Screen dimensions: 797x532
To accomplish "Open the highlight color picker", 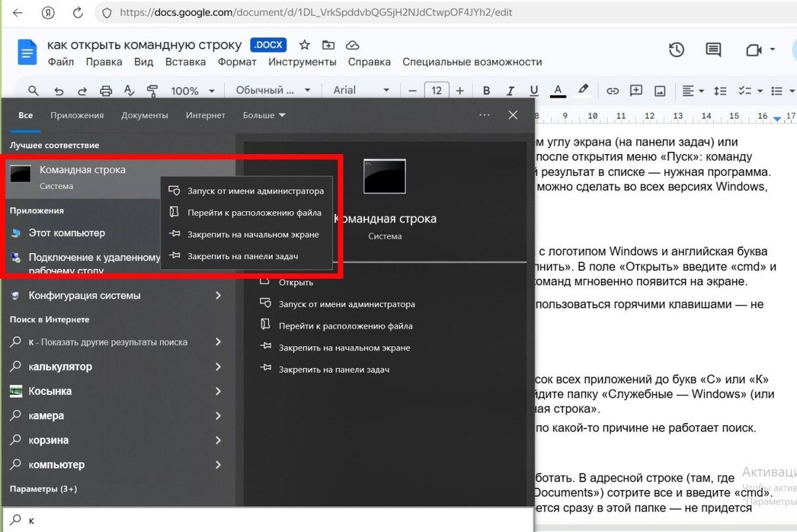I will pos(583,90).
